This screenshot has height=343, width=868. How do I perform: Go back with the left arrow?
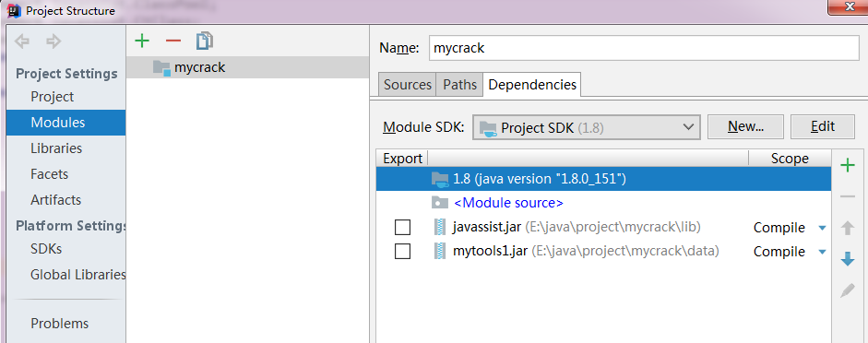[22, 41]
